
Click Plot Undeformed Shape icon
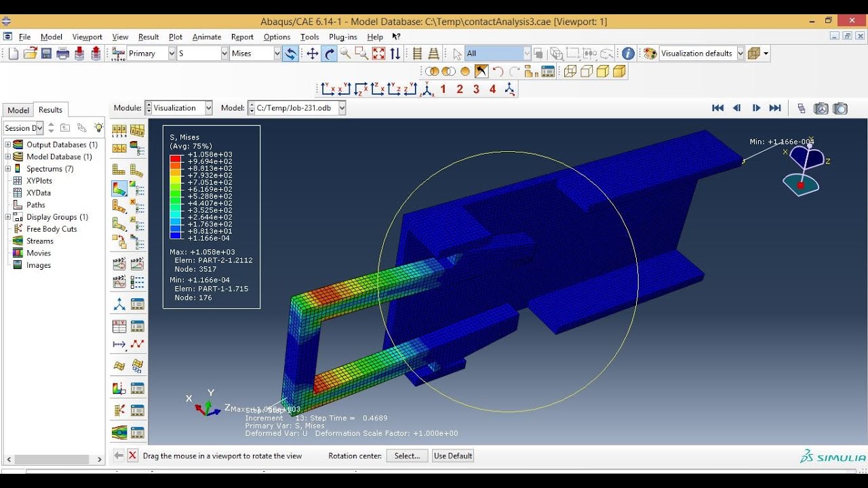point(119,169)
